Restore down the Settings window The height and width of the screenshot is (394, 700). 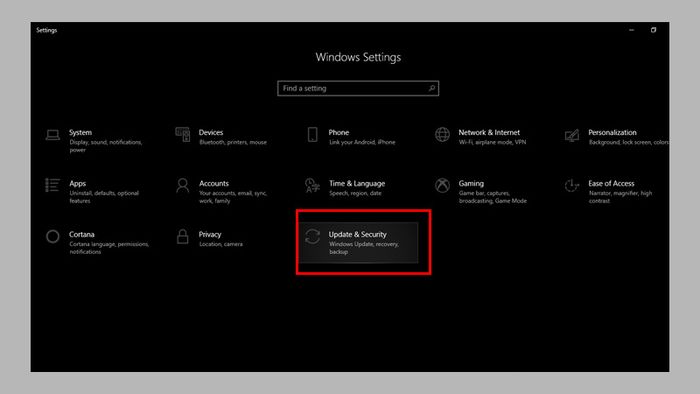pyautogui.click(x=653, y=30)
